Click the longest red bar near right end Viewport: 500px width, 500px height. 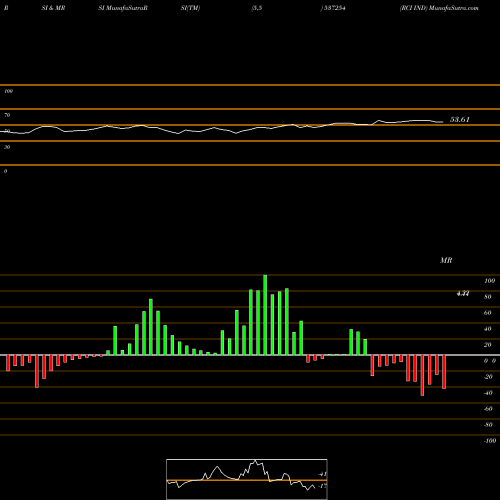(423, 375)
